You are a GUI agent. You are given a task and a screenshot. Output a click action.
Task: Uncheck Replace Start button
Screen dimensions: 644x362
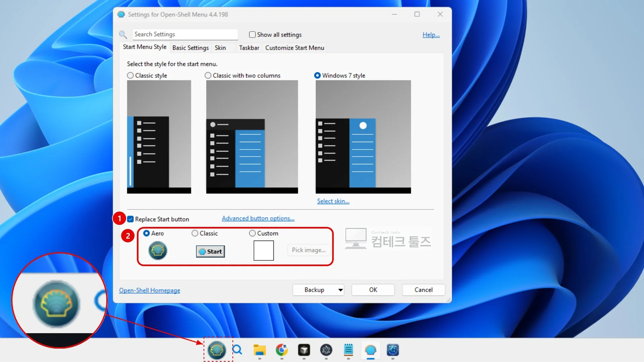pyautogui.click(x=130, y=219)
